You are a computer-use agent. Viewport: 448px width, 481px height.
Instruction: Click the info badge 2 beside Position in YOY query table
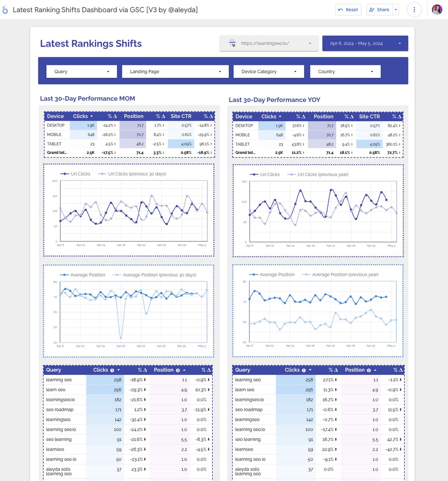pos(369,370)
